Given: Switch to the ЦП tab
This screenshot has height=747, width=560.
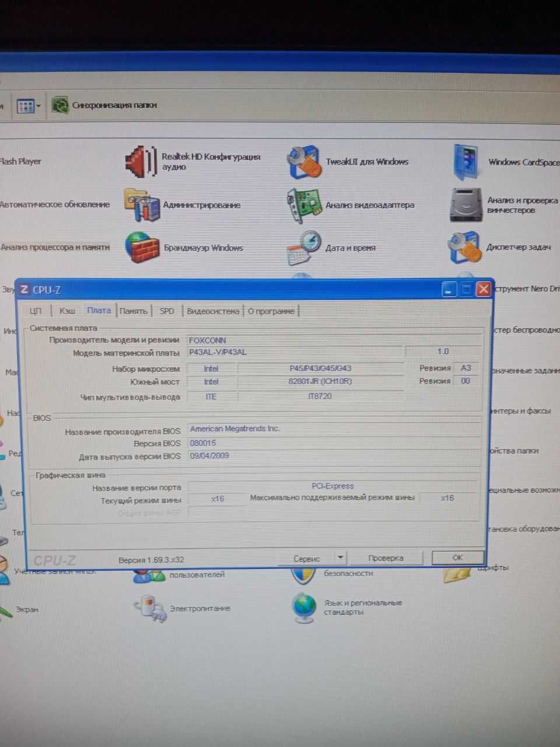Looking at the screenshot, I should point(36,311).
